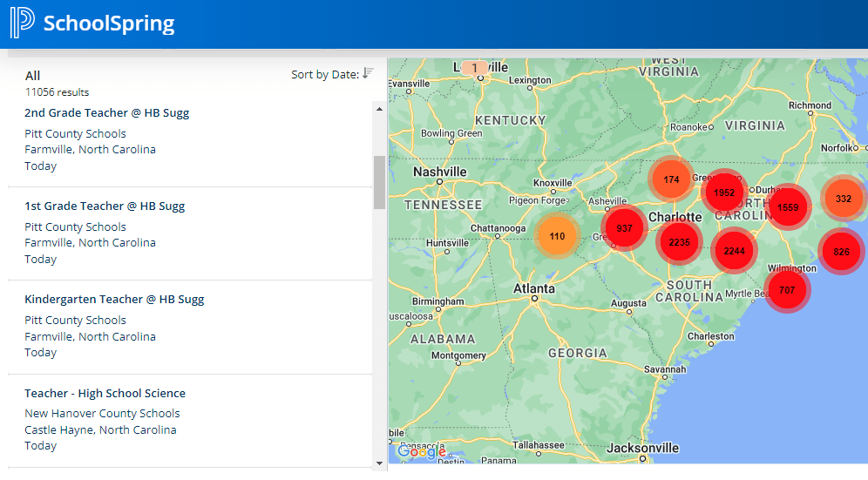Screen dimensions: 868x480
Task: Click the 332 jobs cluster marker
Action: click(843, 198)
